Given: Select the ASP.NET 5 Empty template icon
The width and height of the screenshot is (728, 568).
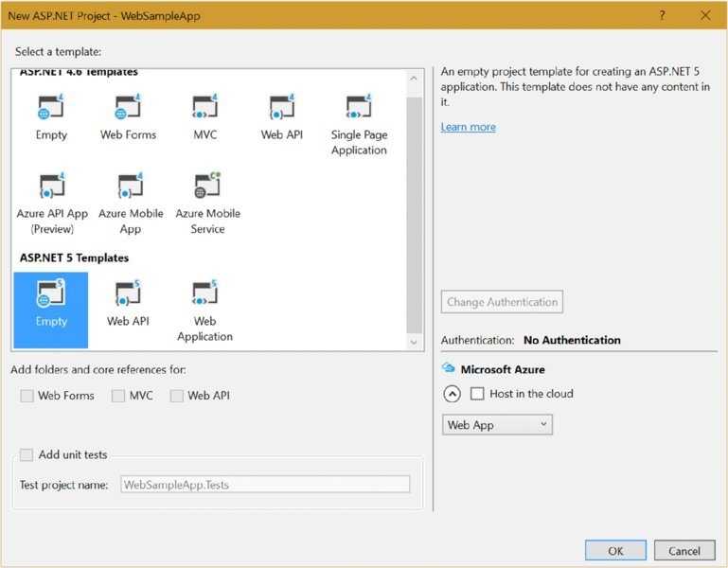Looking at the screenshot, I should 50,293.
